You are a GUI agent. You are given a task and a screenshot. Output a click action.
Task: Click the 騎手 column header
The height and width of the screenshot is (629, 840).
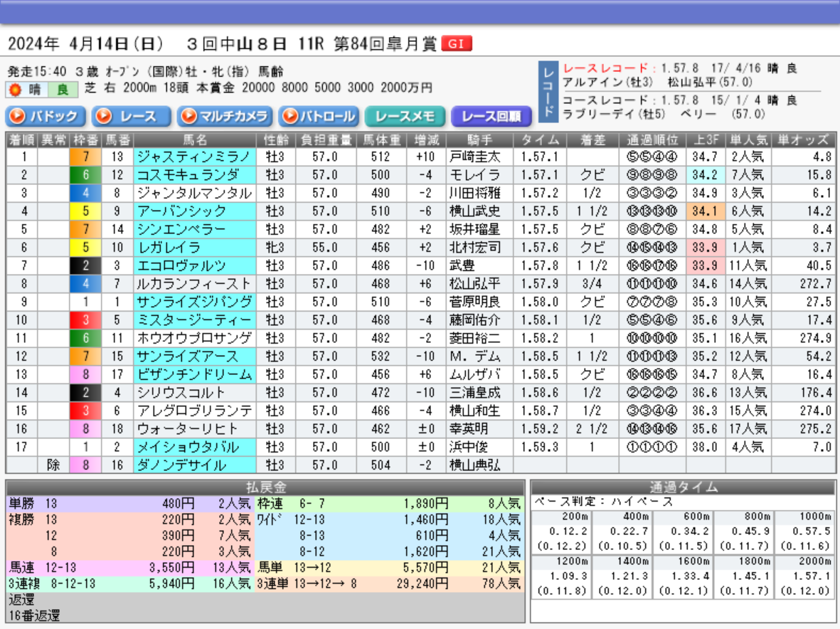coord(479,140)
